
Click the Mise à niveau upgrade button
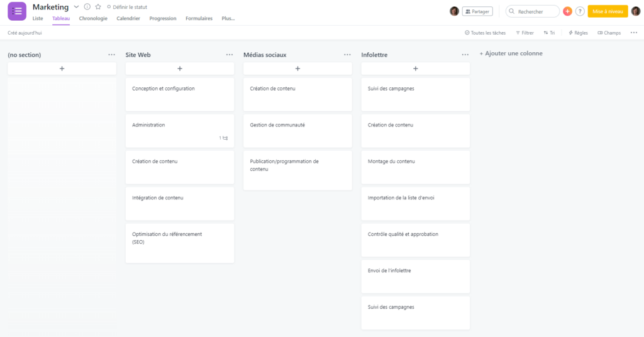click(x=608, y=11)
